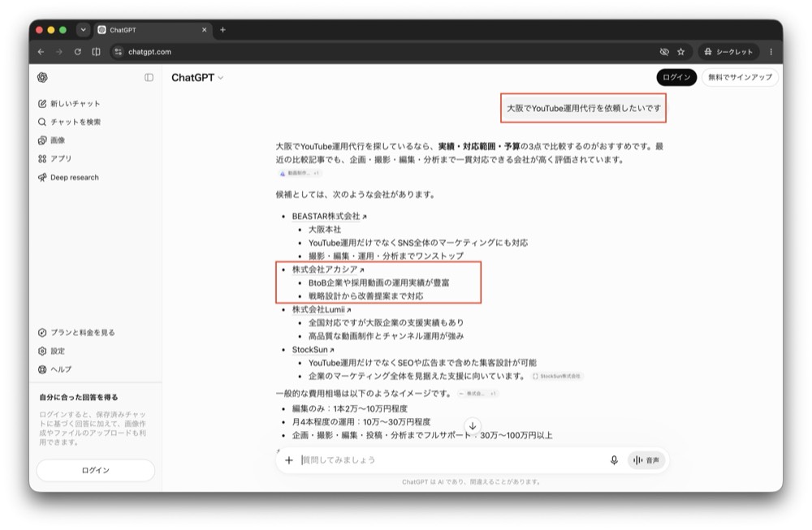Image resolution: width=812 pixels, height=530 pixels.
Task: Click the source chip after 一般的な費用相場
Action: click(x=477, y=394)
